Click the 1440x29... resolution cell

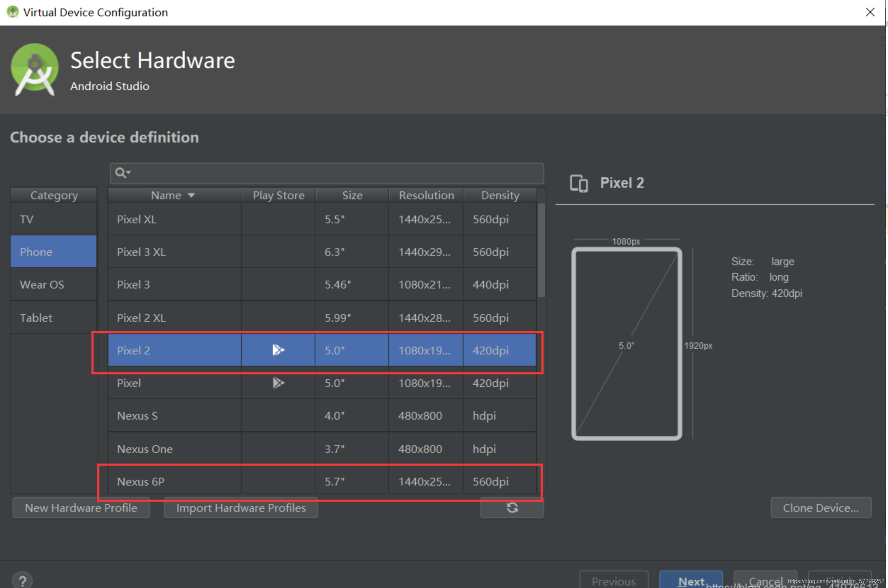[x=426, y=252]
